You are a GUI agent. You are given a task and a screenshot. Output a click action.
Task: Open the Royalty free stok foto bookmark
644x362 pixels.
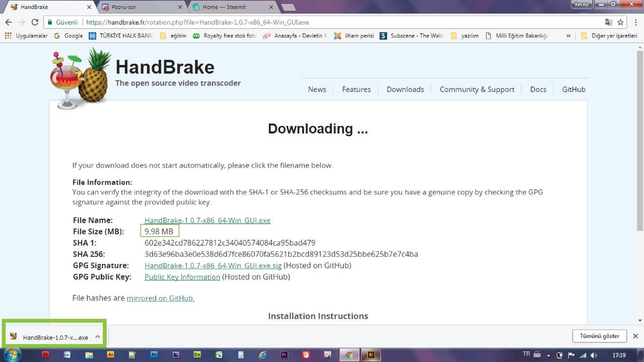pyautogui.click(x=225, y=36)
